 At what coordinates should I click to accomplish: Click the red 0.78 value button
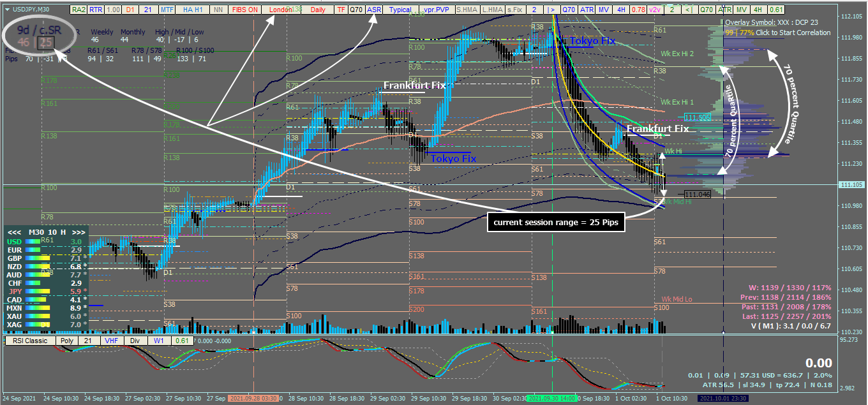click(638, 10)
